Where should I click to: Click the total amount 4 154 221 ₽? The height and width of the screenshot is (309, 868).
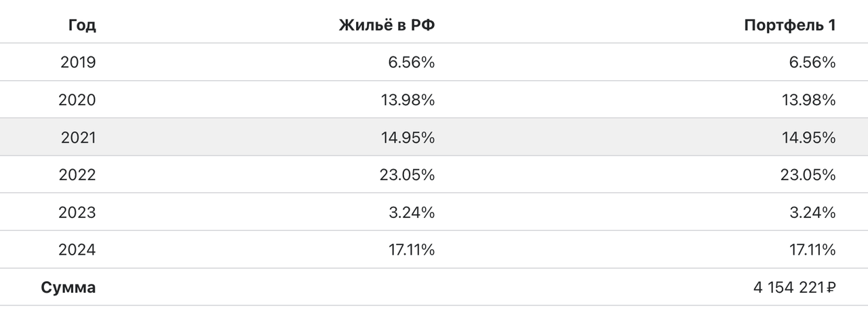pyautogui.click(x=793, y=287)
